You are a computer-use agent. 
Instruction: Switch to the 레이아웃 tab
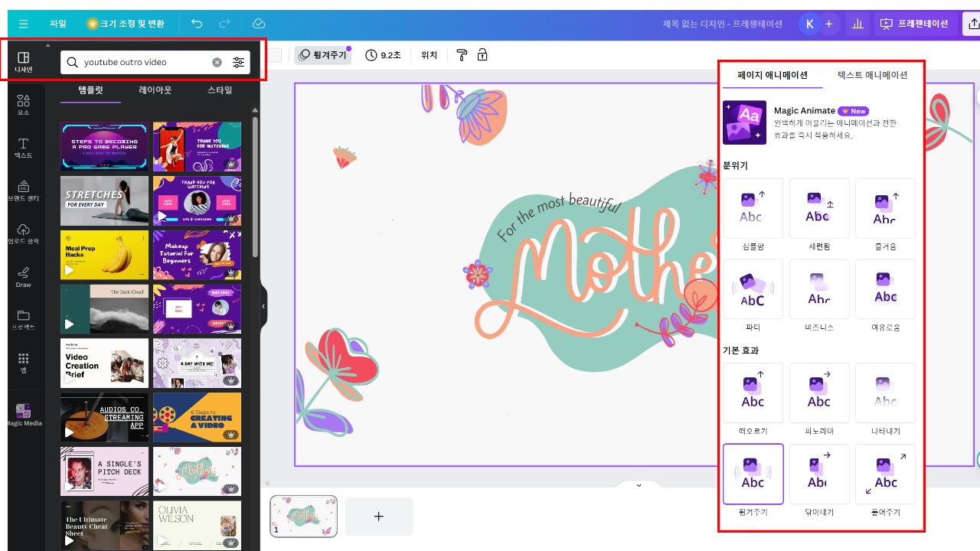155,90
